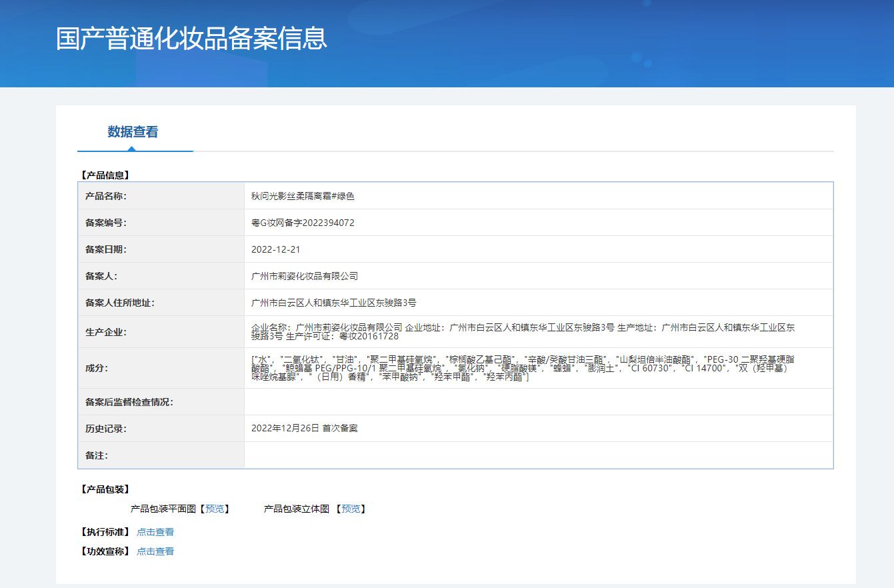Click the 产品名称 label cell
The height and width of the screenshot is (588, 894).
[106, 196]
